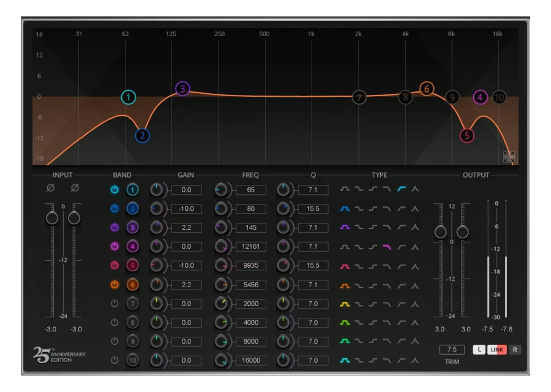
Task: Toggle the LINK channels button
Action: 497,350
